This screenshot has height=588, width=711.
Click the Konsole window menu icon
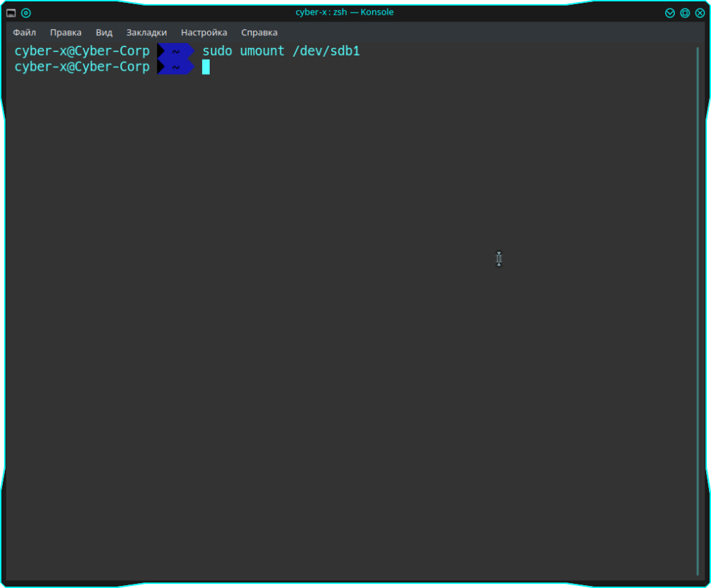tap(11, 12)
